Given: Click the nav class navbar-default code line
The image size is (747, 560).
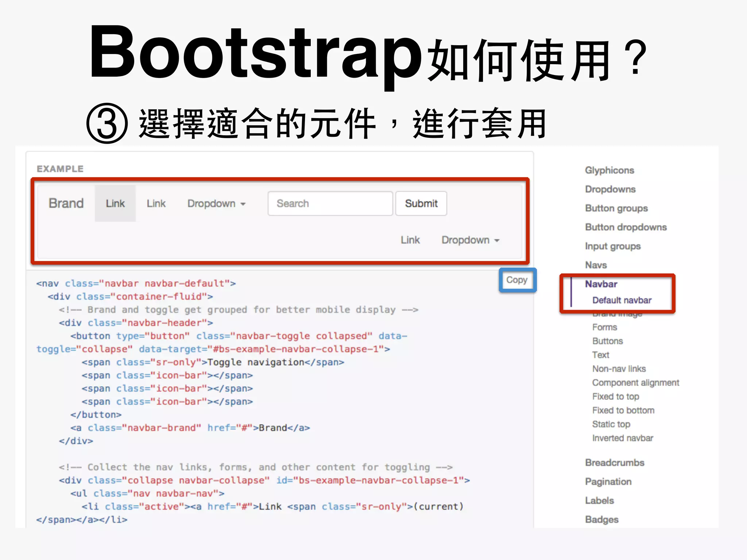Looking at the screenshot, I should point(136,283).
